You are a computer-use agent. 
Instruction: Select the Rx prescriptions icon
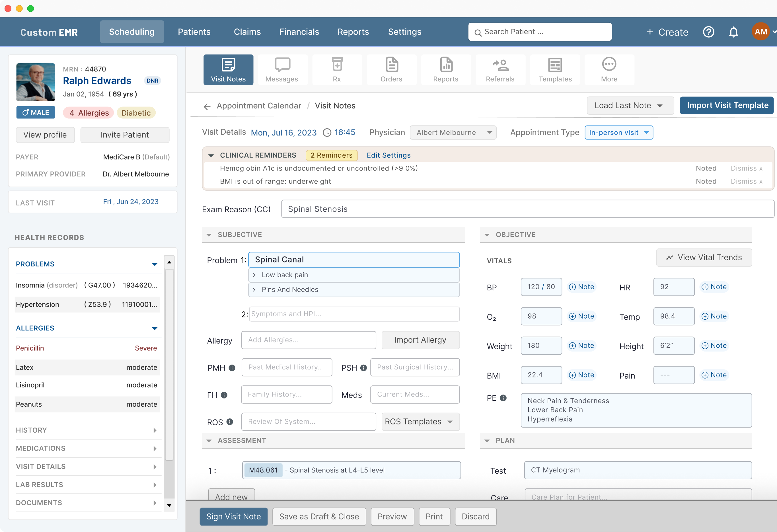tap(337, 69)
